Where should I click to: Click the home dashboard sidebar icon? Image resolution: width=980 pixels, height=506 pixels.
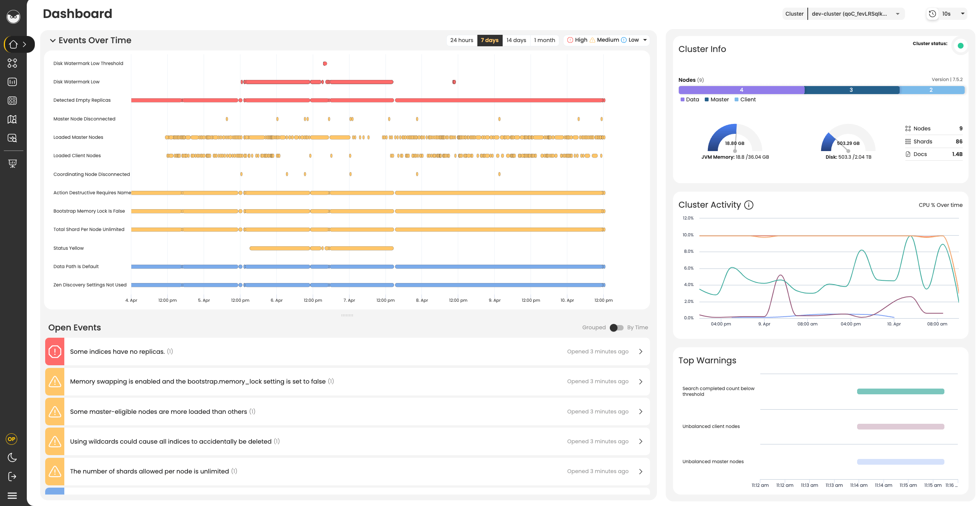click(13, 44)
